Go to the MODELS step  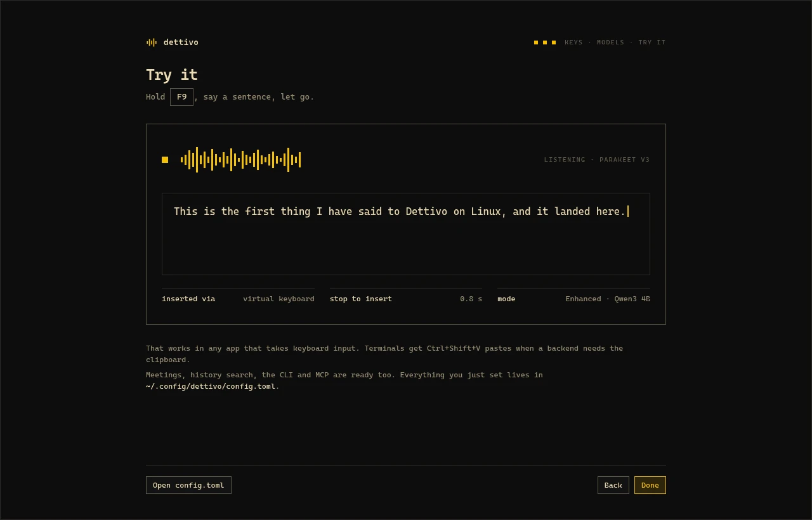610,42
